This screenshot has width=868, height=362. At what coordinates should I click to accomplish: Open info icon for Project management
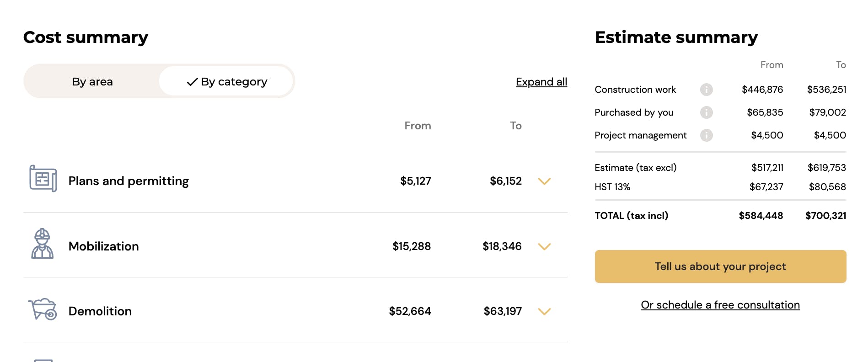click(706, 135)
